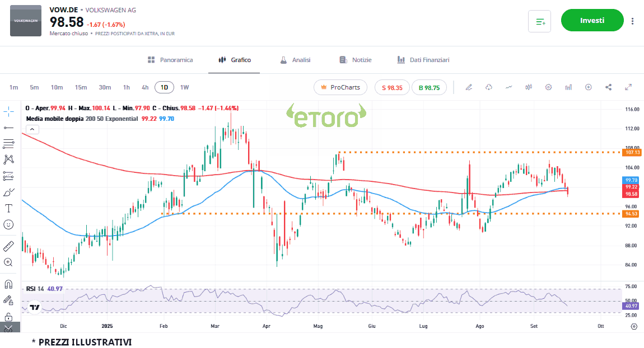
Task: Click the share chart icon
Action: pyautogui.click(x=608, y=87)
